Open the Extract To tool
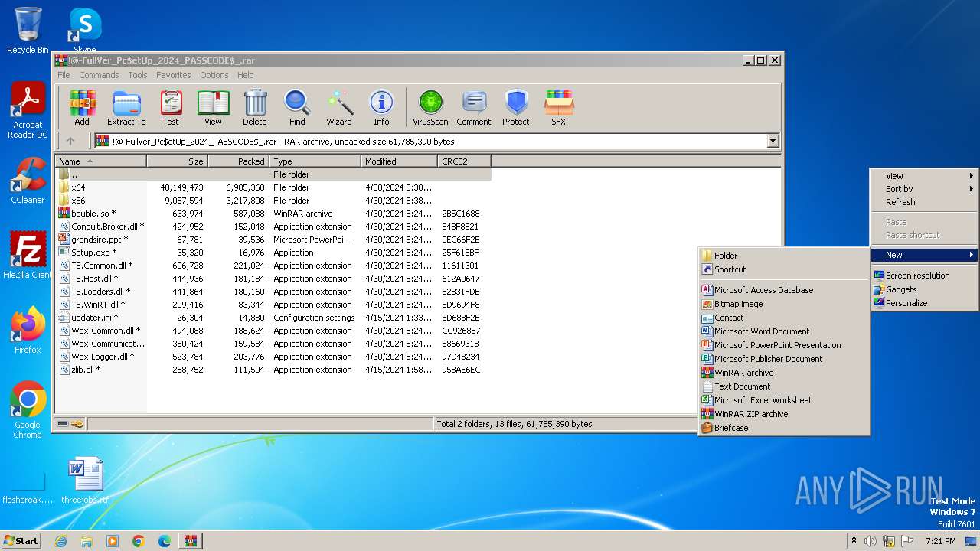 [126, 108]
